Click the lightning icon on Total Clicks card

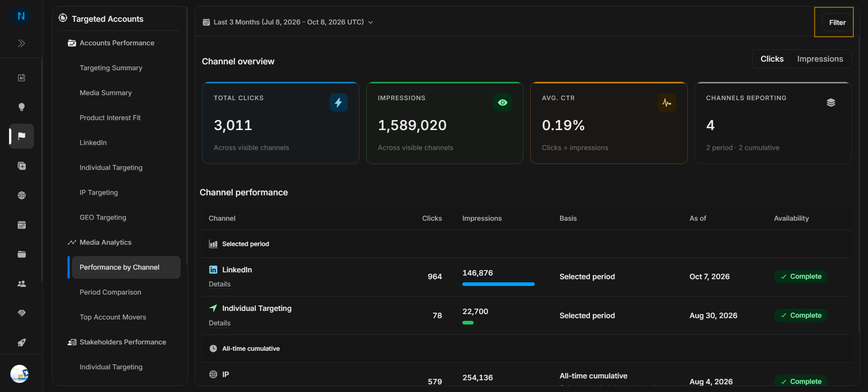(x=338, y=102)
